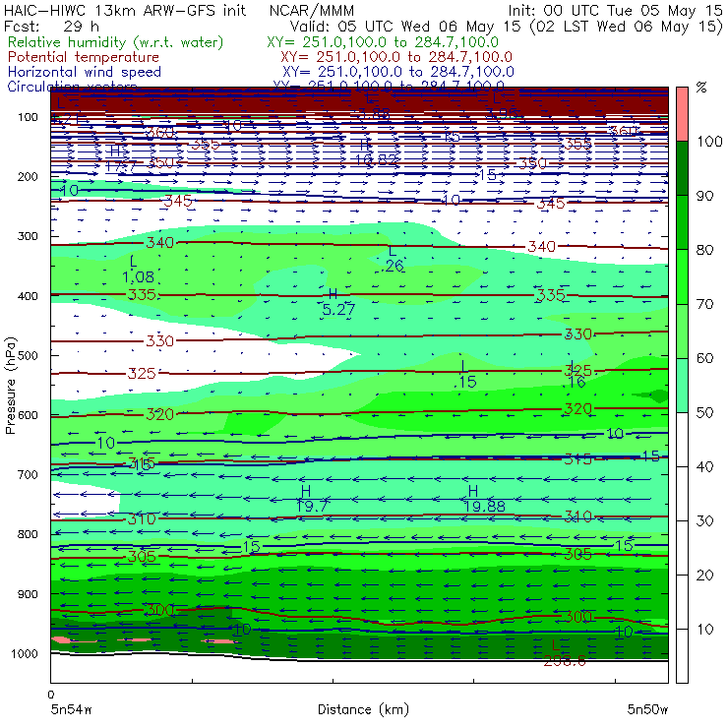
Task: Click the 'L .26' minimum label
Action: [x=393, y=259]
